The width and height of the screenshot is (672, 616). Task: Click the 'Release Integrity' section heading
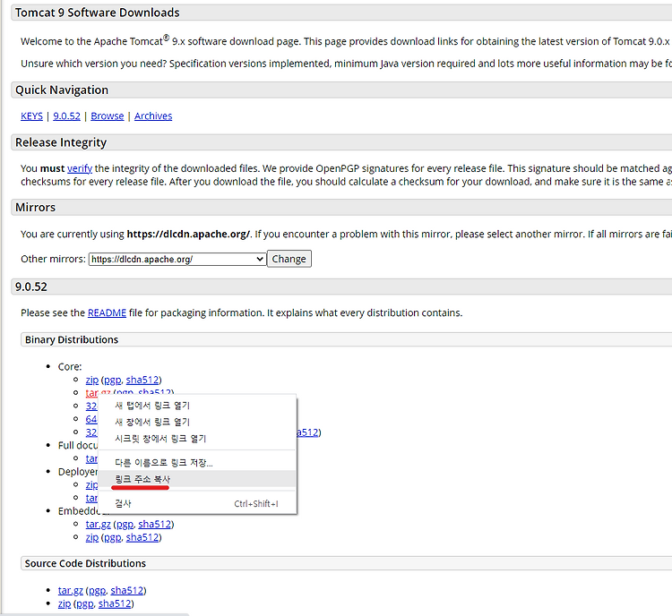pos(61,142)
